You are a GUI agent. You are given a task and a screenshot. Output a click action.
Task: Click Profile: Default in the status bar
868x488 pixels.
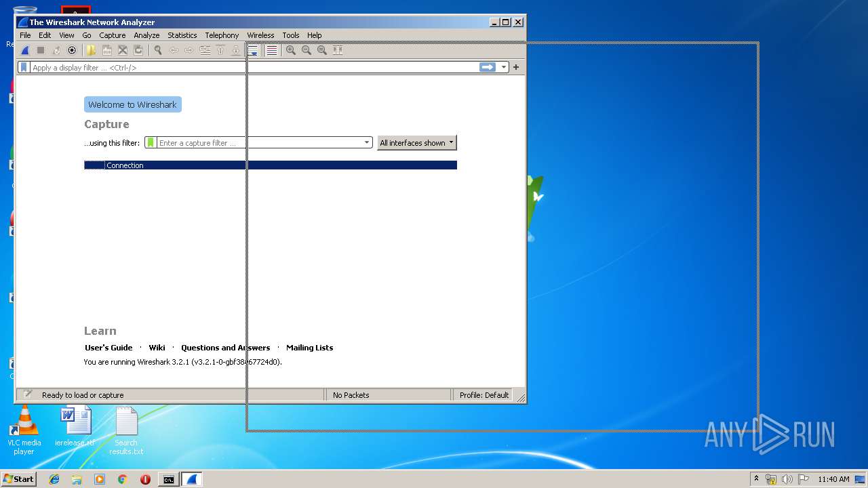click(484, 395)
